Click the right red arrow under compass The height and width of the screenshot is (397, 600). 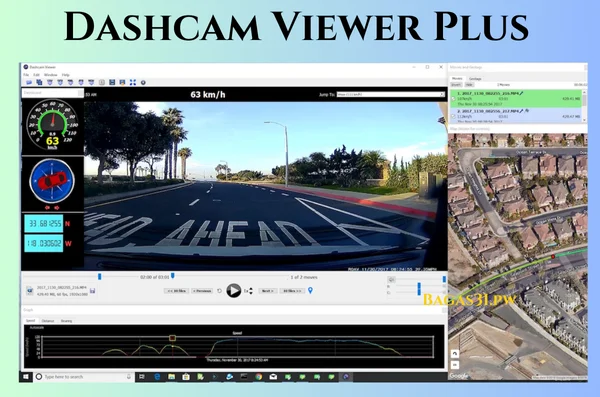tap(57, 207)
